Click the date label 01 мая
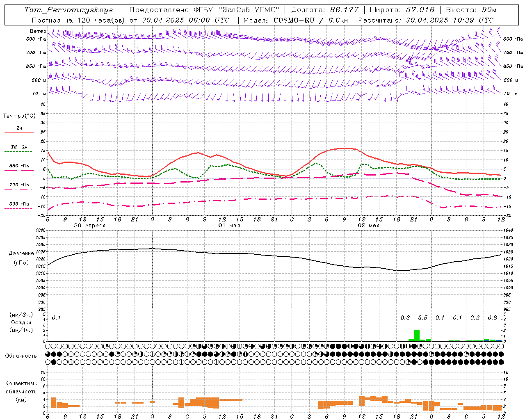 pyautogui.click(x=229, y=226)
